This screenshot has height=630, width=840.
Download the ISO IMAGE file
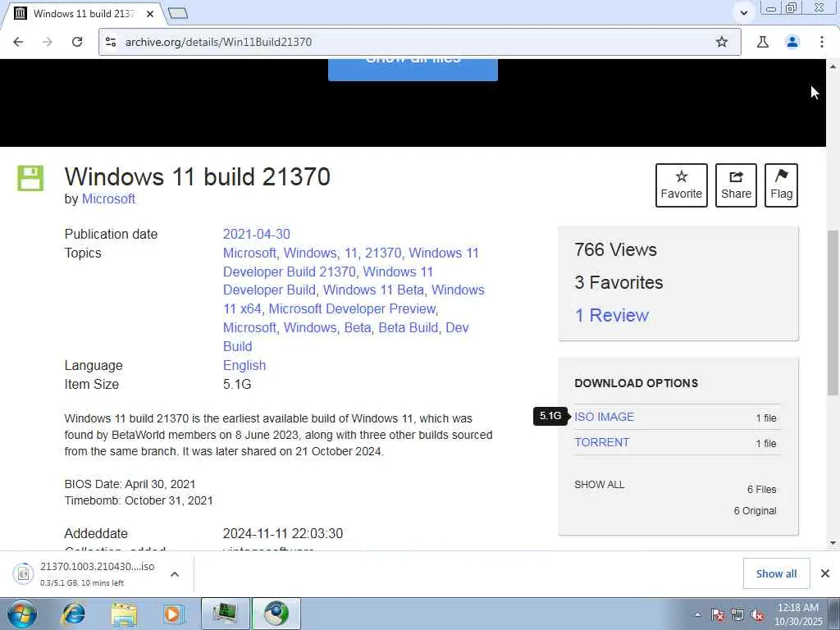tap(605, 417)
